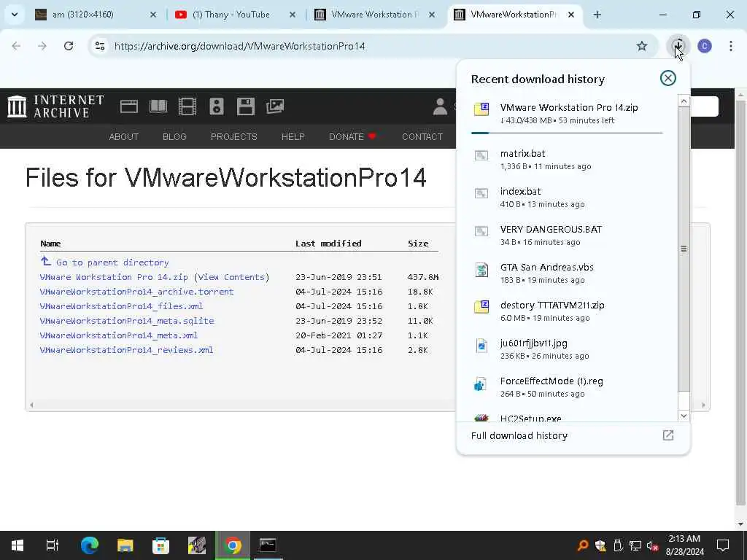Click the VMware zip download progress bar
The width and height of the screenshot is (747, 560).
(567, 133)
